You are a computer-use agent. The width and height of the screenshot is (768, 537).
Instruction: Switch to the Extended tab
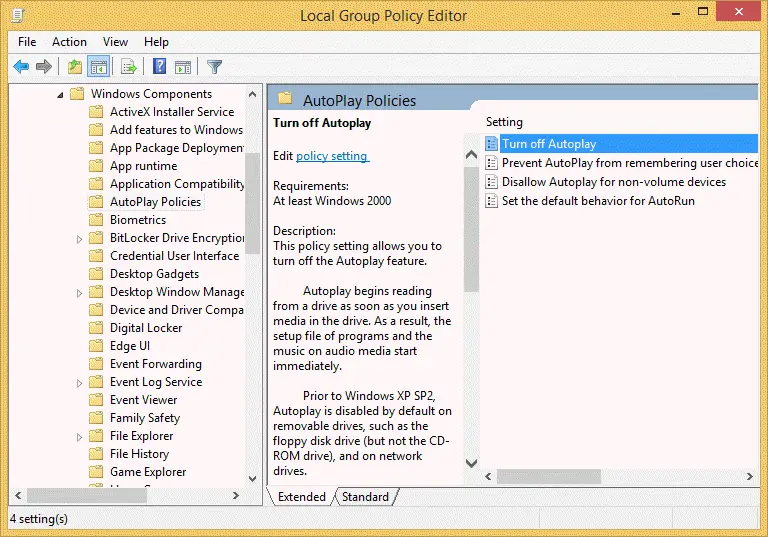coord(301,497)
